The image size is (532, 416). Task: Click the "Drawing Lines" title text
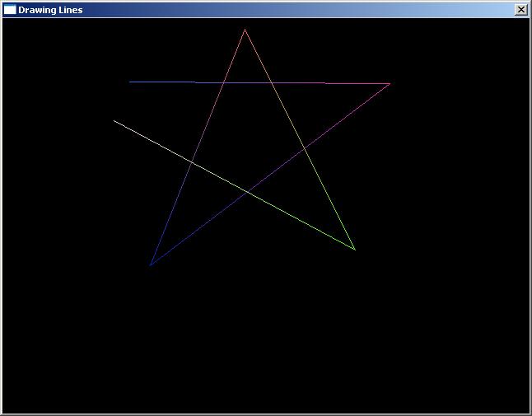(x=50, y=10)
